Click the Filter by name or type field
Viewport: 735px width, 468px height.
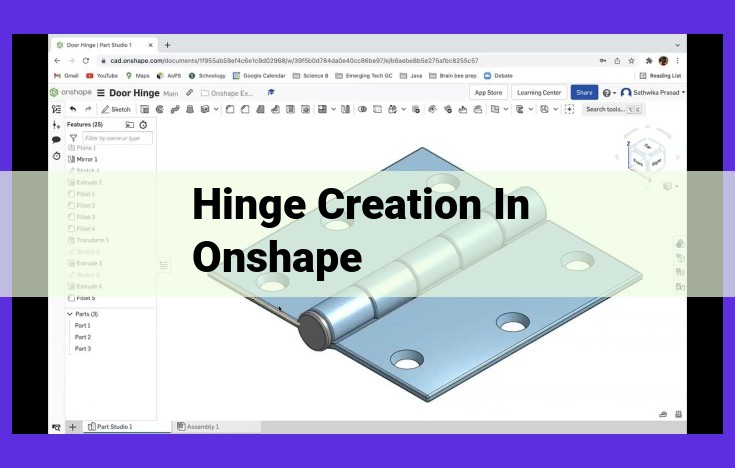(118, 138)
